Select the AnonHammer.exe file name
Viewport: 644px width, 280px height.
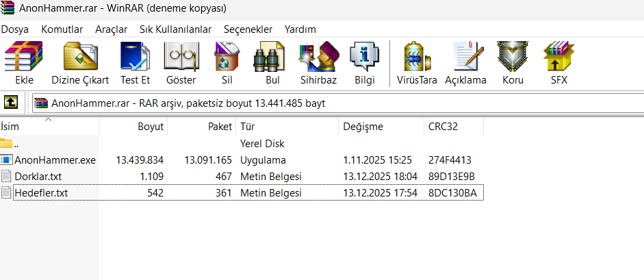(55, 160)
